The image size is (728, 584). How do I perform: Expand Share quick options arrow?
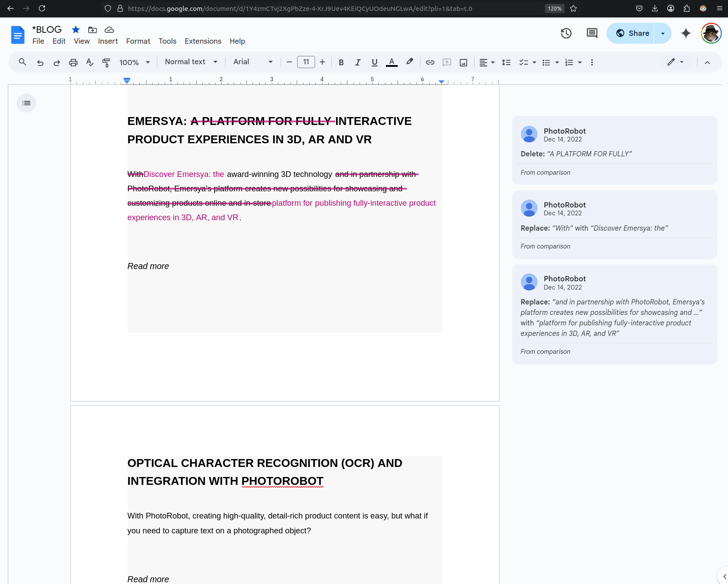663,33
